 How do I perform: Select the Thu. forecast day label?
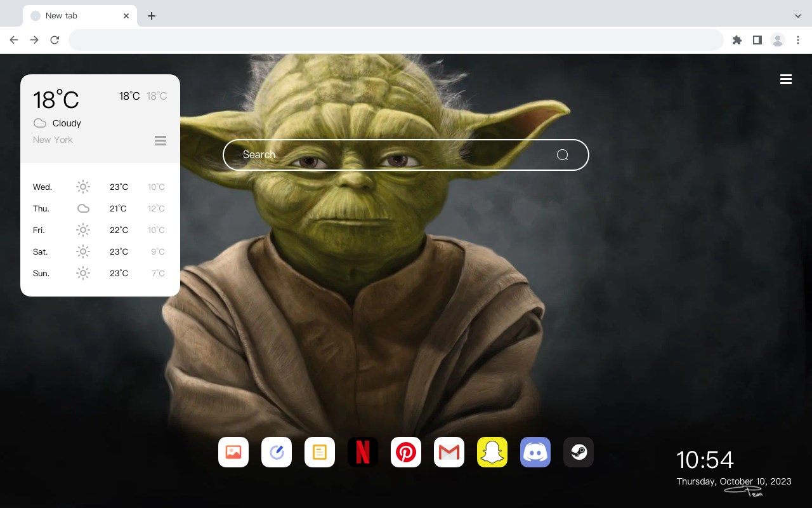click(x=41, y=208)
